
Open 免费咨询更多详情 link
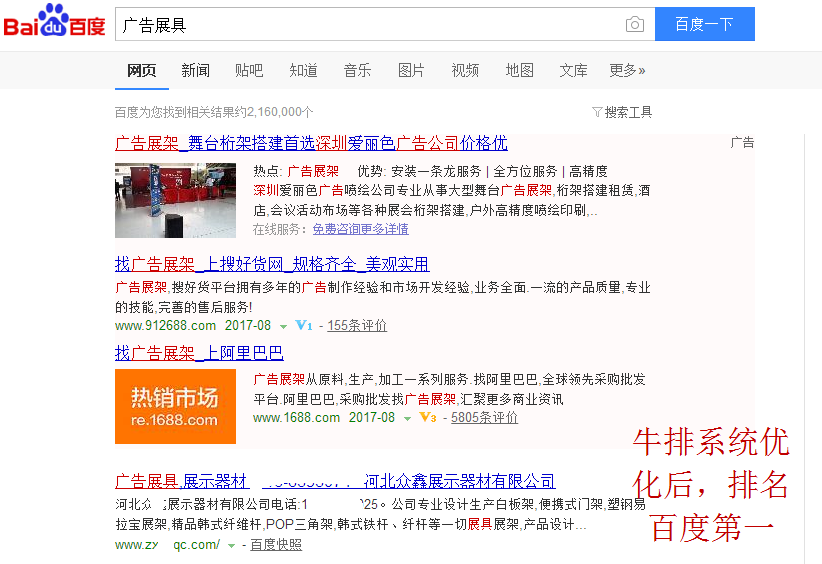[x=361, y=229]
